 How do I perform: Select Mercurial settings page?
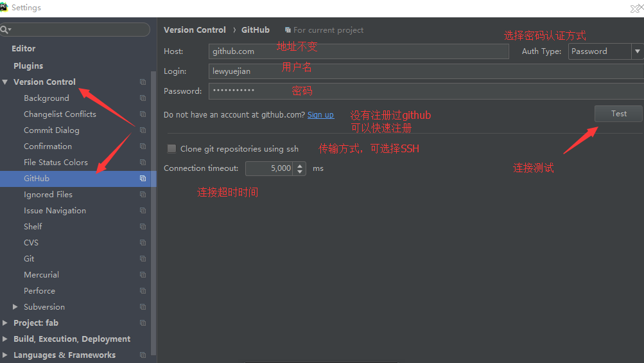(x=41, y=274)
